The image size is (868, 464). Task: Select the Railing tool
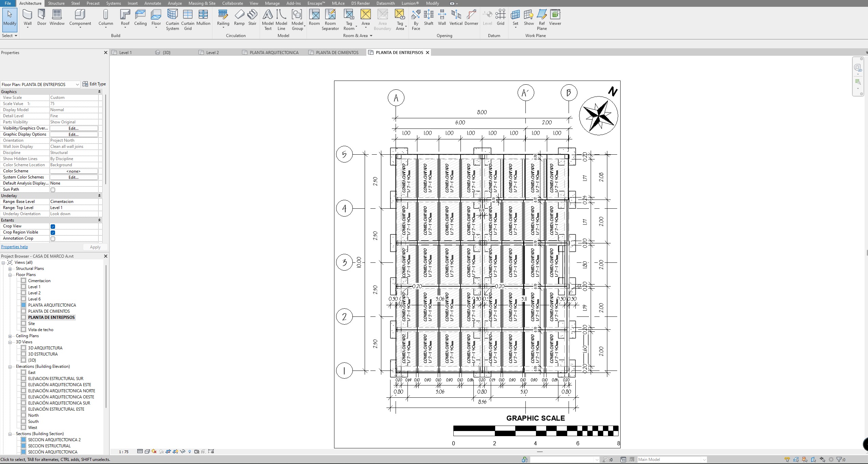point(223,17)
